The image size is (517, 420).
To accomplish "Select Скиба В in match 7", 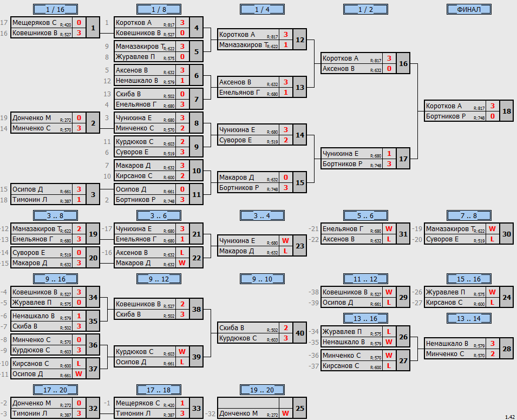I will (128, 94).
